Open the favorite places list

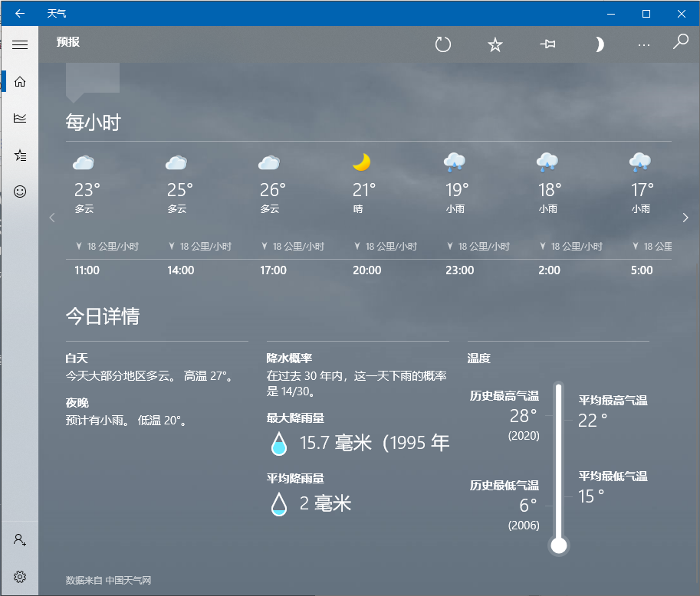[19, 155]
